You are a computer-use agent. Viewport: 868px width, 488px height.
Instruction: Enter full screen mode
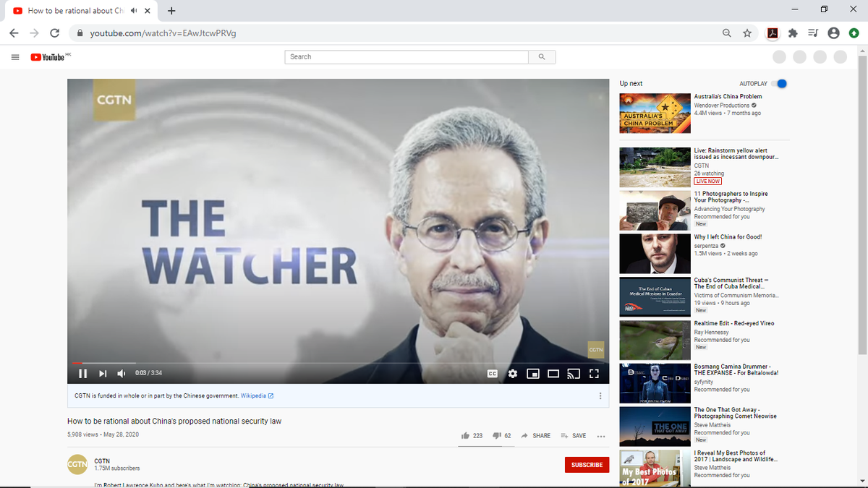click(594, 374)
